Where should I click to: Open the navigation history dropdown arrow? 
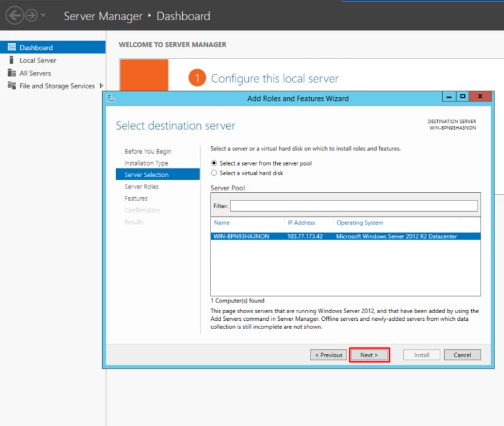[43, 14]
